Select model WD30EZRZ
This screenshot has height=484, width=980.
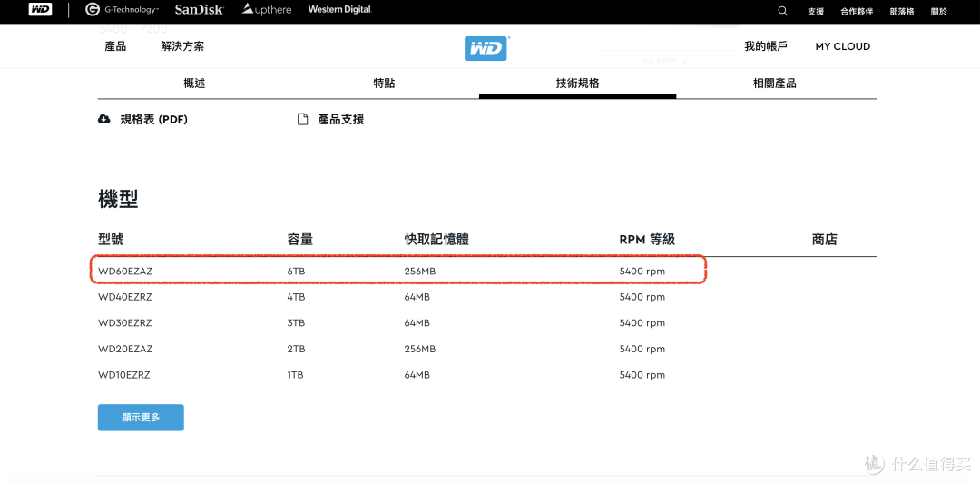[x=125, y=323]
